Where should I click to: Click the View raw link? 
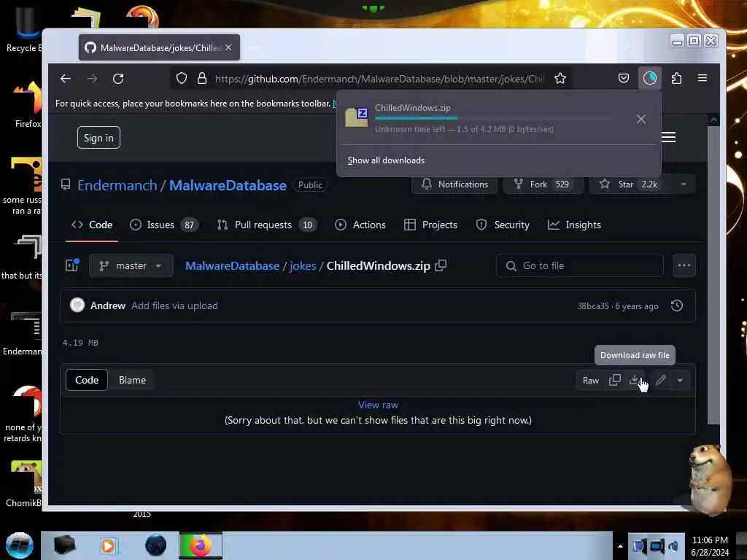[379, 405]
